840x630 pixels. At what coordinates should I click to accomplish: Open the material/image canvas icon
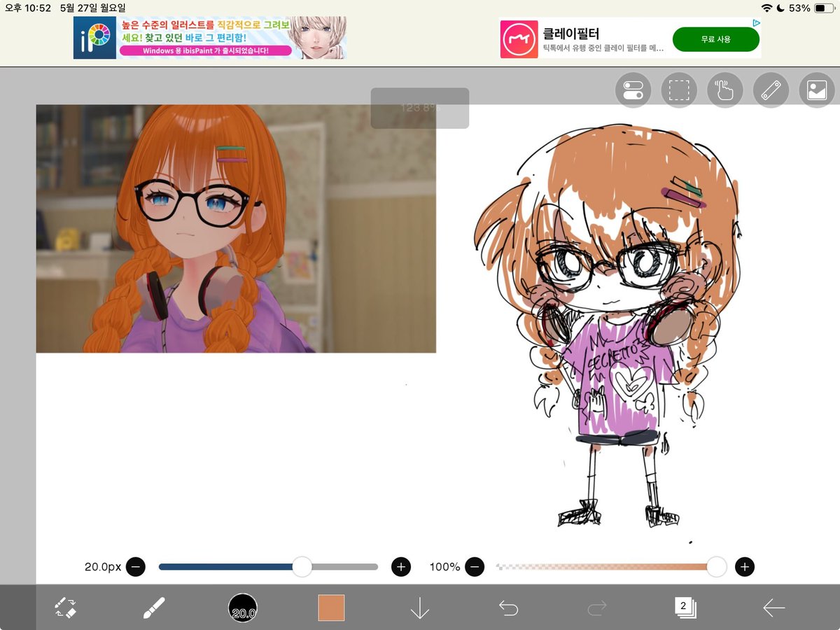pos(817,90)
